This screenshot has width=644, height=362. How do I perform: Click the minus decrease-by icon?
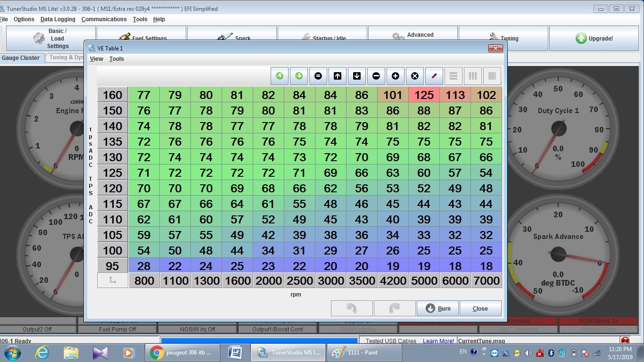coord(376,76)
